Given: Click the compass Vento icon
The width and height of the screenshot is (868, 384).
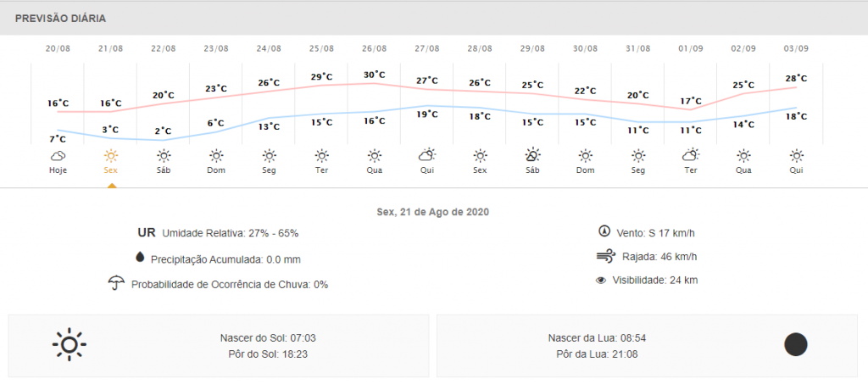Looking at the screenshot, I should 604,231.
